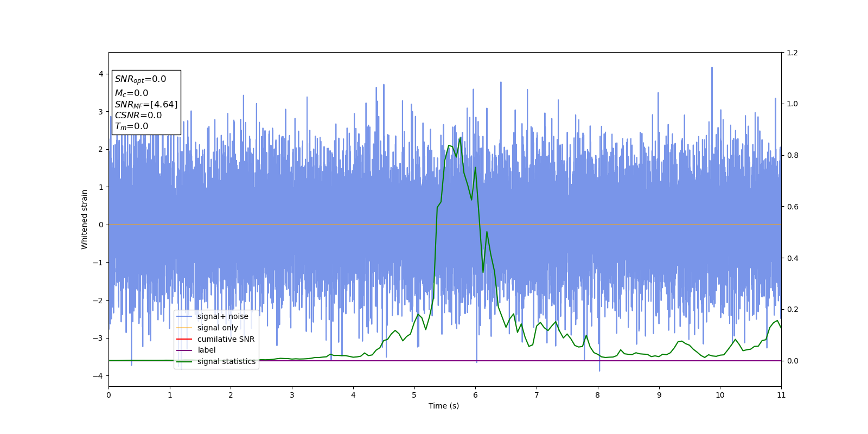868x434 pixels.
Task: Click the 'Time (s)' x-axis label
Action: click(x=444, y=406)
